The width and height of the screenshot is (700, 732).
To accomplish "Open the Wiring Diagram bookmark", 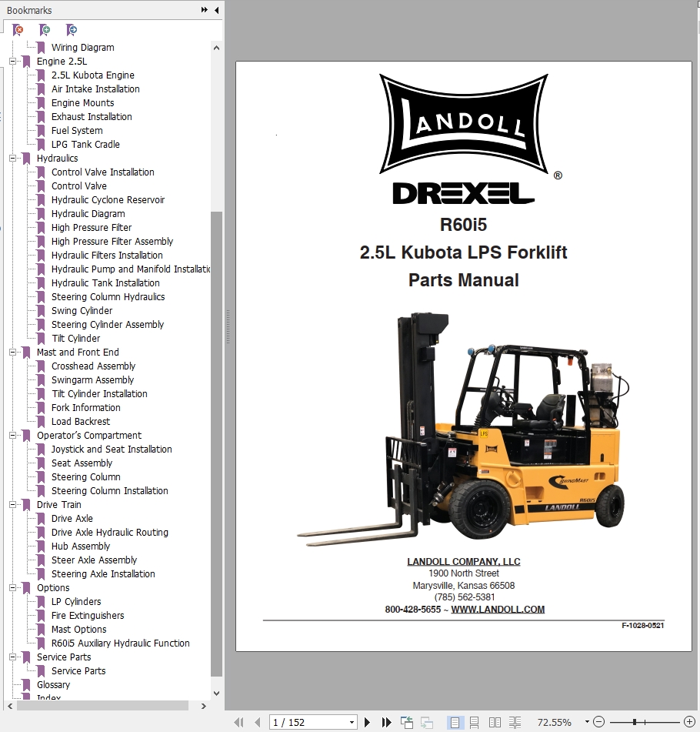I will (82, 48).
